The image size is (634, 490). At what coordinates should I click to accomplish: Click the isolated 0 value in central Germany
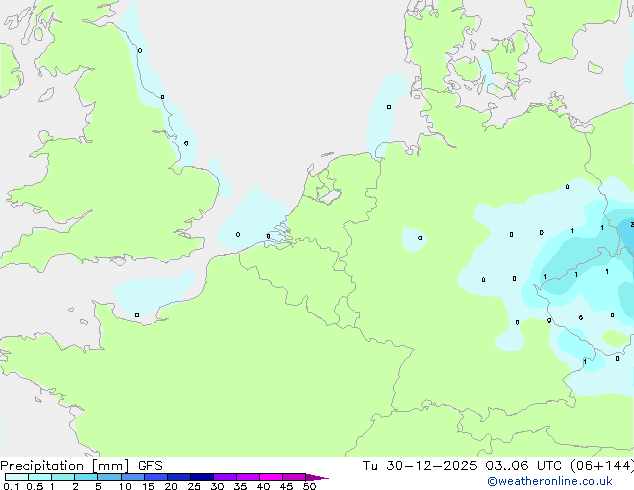click(x=420, y=238)
